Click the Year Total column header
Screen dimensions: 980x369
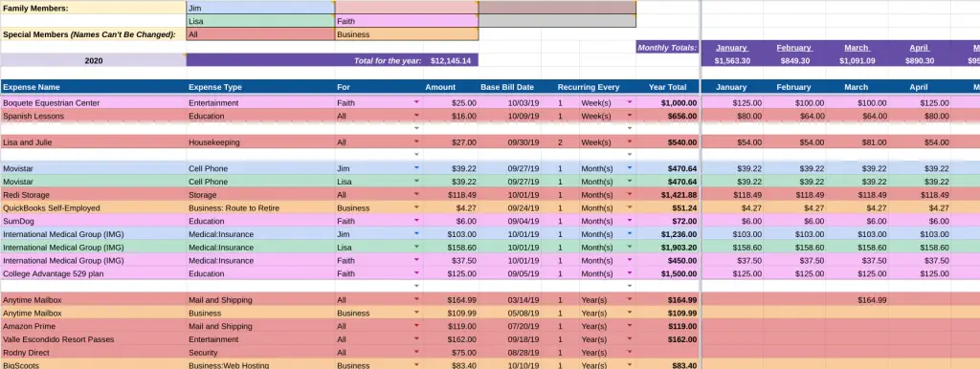tap(667, 87)
